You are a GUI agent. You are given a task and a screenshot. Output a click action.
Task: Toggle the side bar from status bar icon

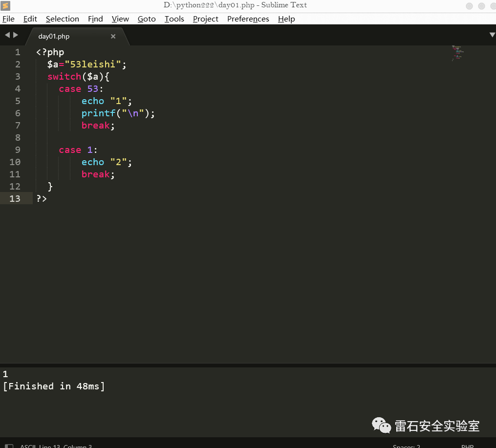pos(9,446)
